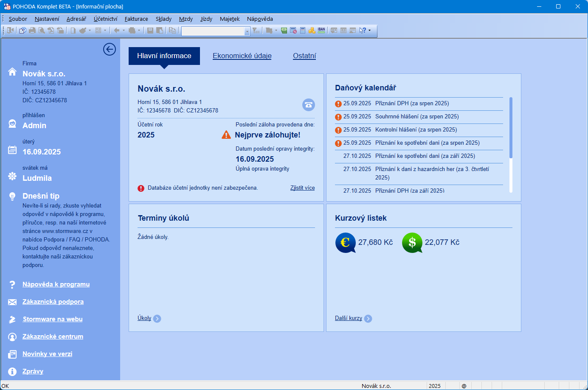Open the Fakturace menu
The width and height of the screenshot is (588, 390).
click(136, 19)
